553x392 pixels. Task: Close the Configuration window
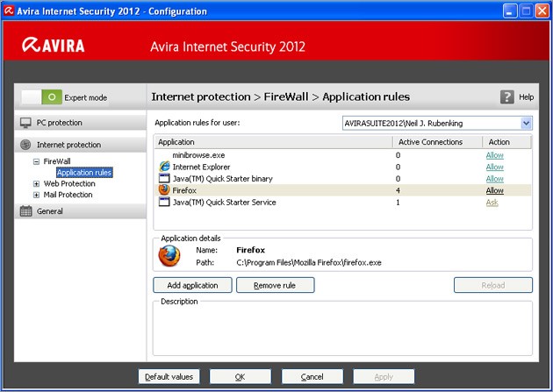click(542, 11)
